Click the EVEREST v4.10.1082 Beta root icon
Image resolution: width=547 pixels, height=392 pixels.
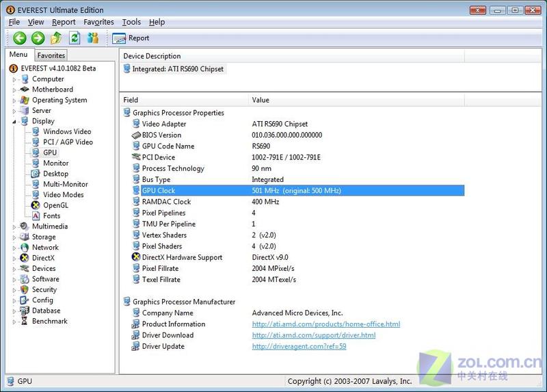tap(13, 68)
